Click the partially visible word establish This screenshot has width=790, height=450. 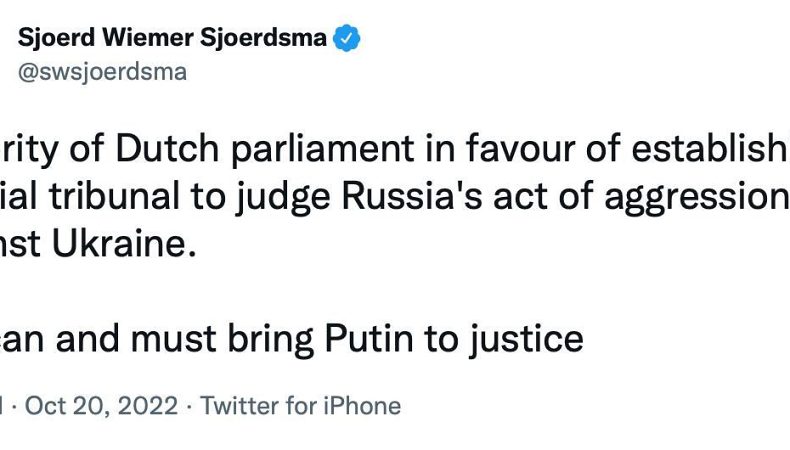(710, 148)
